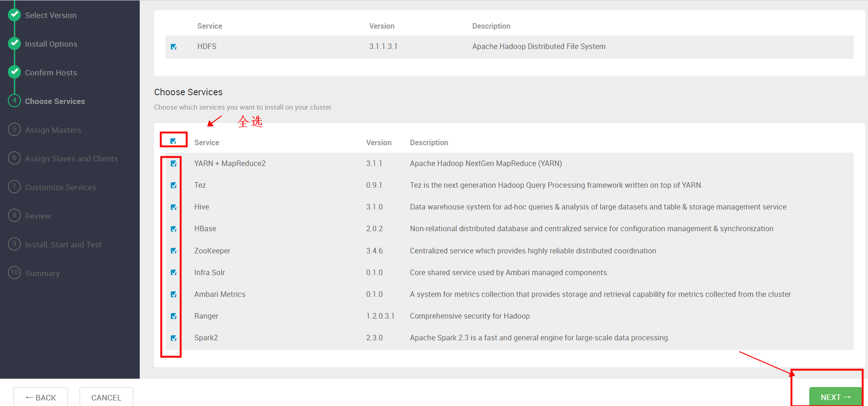Uncheck the HBase service checkbox
868x406 pixels.
pos(174,229)
